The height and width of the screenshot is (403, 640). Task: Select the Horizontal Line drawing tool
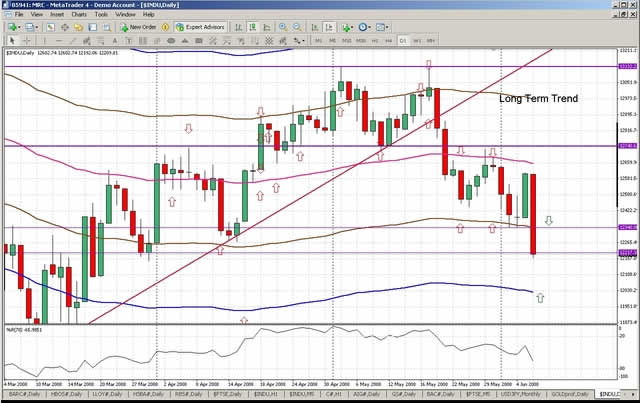pyautogui.click(x=59, y=40)
